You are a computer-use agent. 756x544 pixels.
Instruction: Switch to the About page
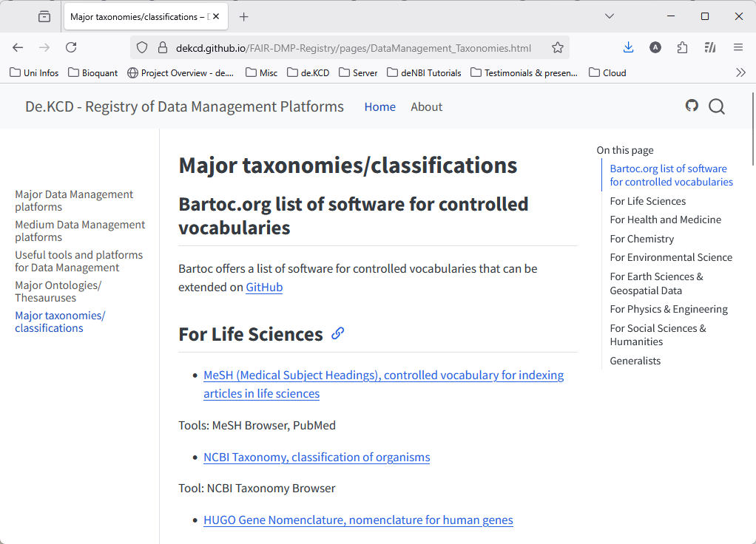[426, 106]
